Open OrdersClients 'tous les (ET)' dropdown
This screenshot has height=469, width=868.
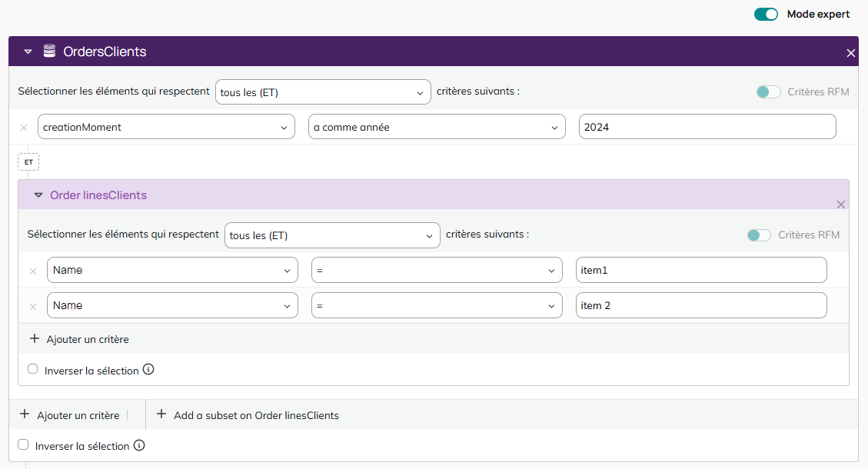(323, 92)
